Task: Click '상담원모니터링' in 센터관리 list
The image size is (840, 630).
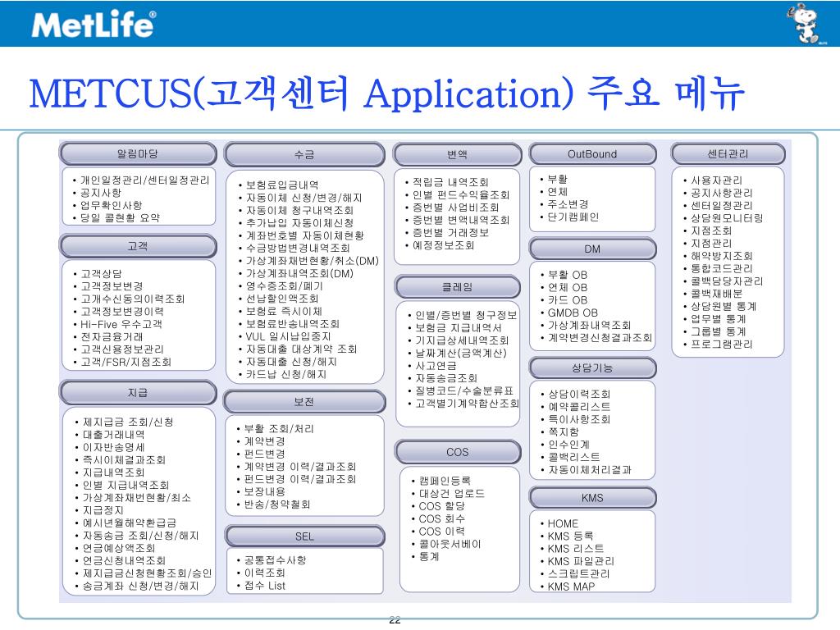Action: pyautogui.click(x=727, y=218)
